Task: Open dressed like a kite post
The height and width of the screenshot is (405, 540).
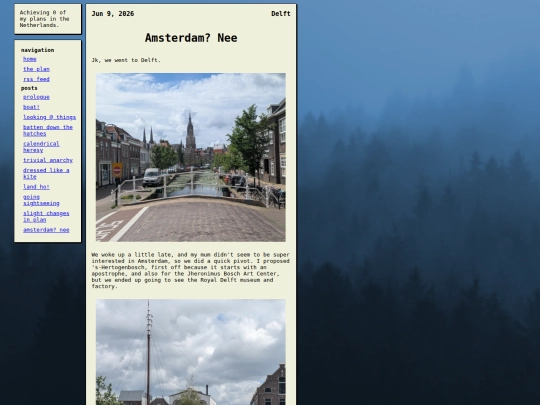Action: pos(46,174)
